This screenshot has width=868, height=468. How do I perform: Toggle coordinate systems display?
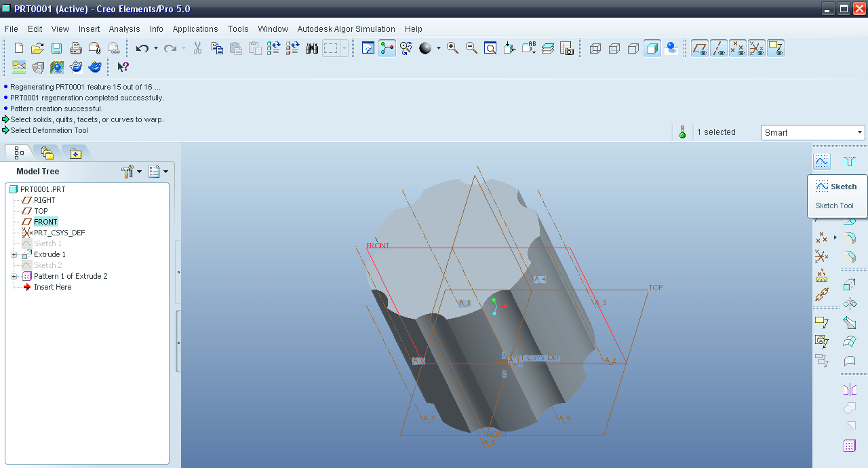[x=757, y=48]
